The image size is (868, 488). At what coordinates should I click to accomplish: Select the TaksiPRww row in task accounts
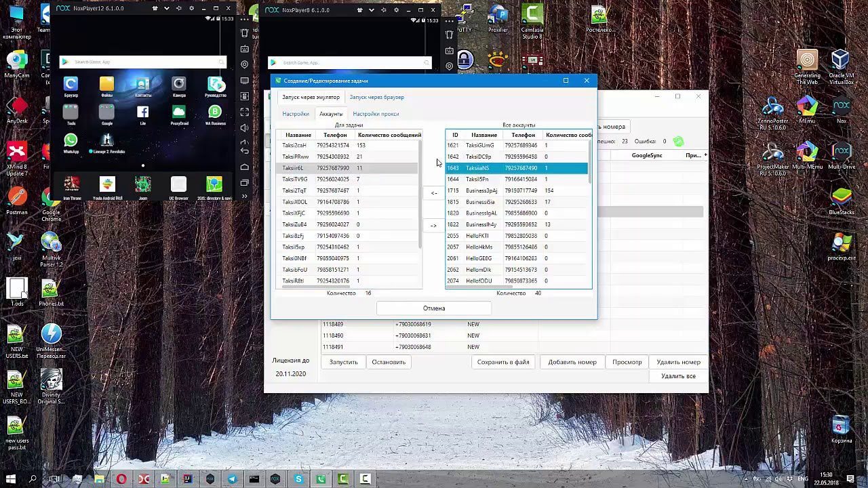[349, 157]
